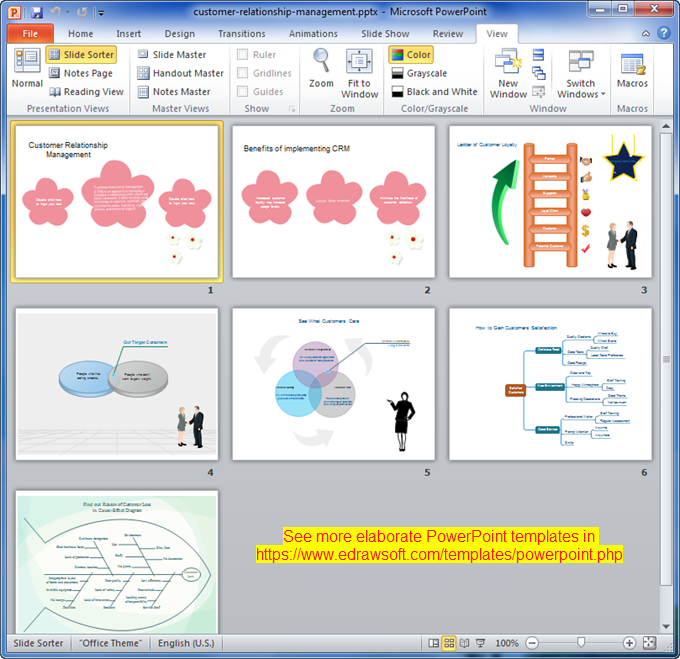
Task: Click the English (U.S.) language indicator
Action: tap(186, 643)
